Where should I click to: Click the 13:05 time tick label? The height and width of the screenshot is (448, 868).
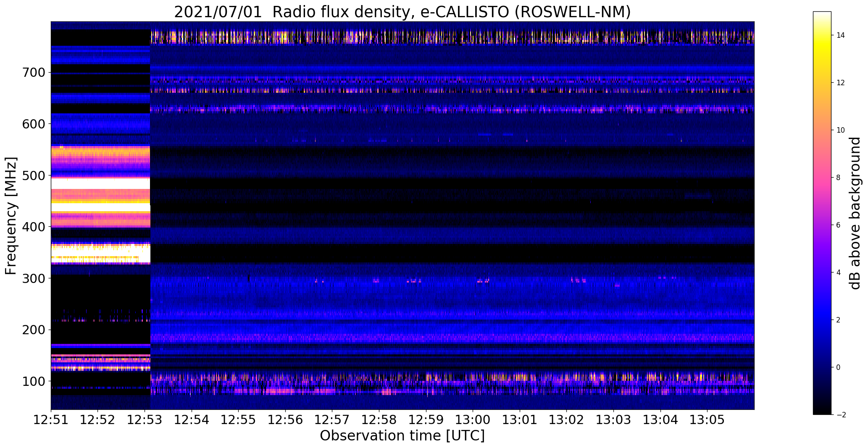point(708,420)
